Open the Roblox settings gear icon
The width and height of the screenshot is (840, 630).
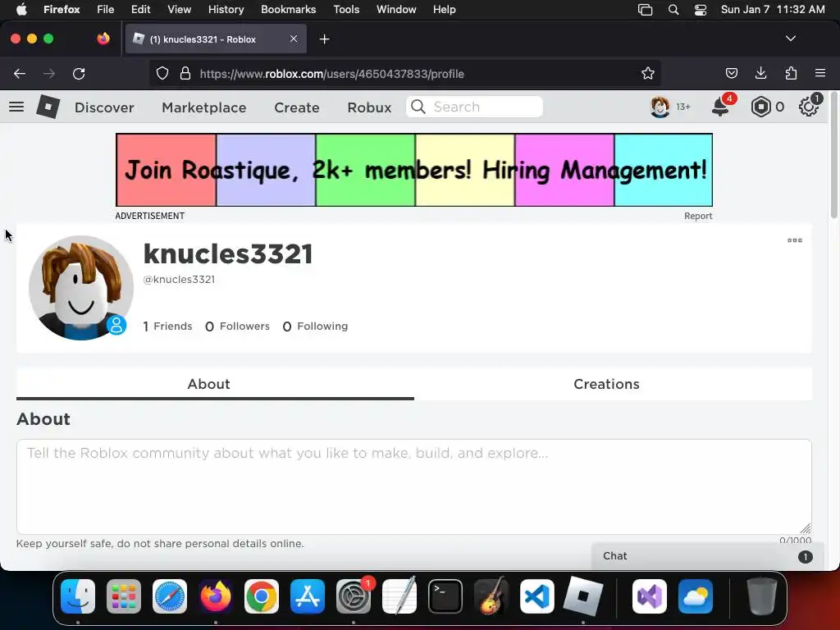[808, 107]
